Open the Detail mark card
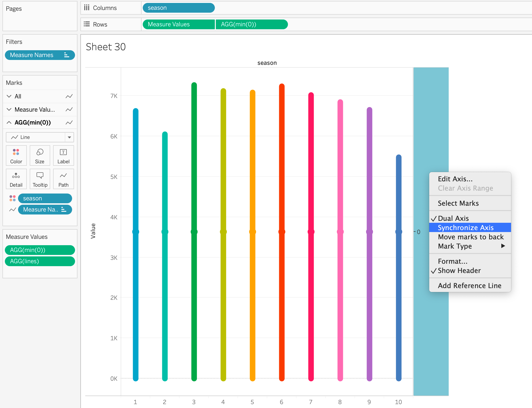This screenshot has height=408, width=532. [16, 179]
